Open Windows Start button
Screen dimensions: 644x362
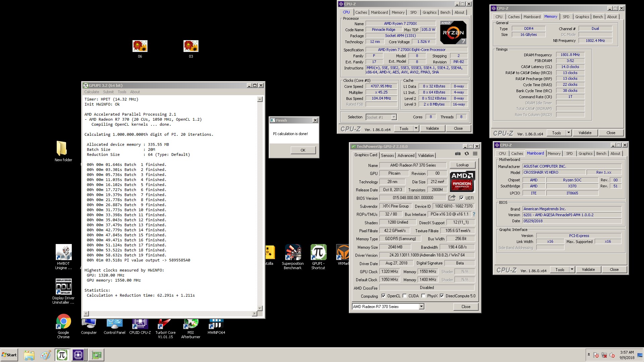pyautogui.click(x=9, y=355)
